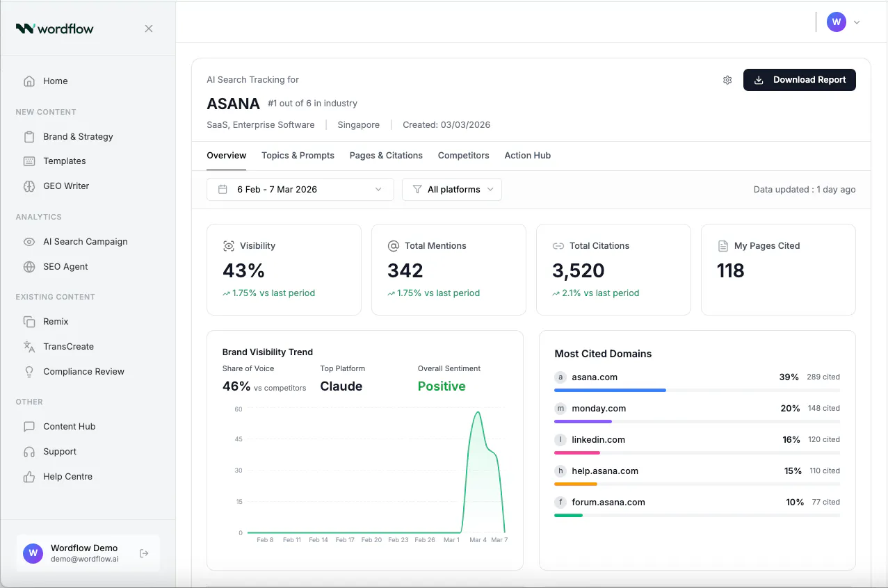Click the Data updated : 1 day ago text
The image size is (888, 588).
point(805,189)
